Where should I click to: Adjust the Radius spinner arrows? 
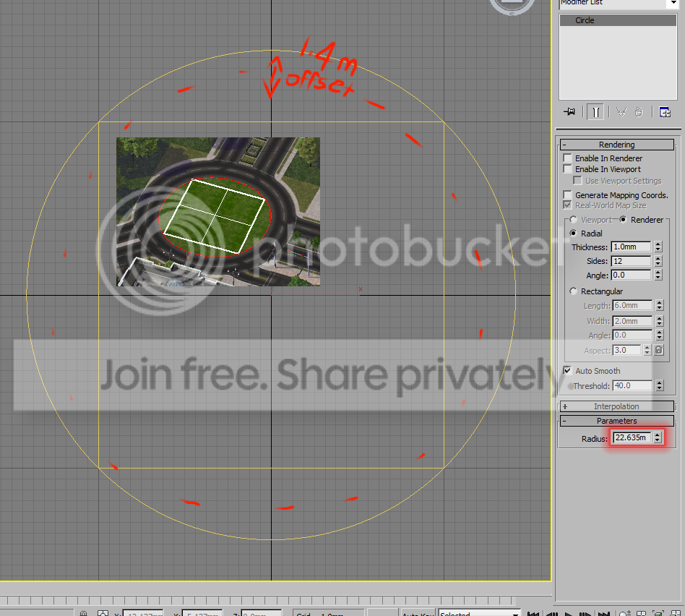click(658, 437)
